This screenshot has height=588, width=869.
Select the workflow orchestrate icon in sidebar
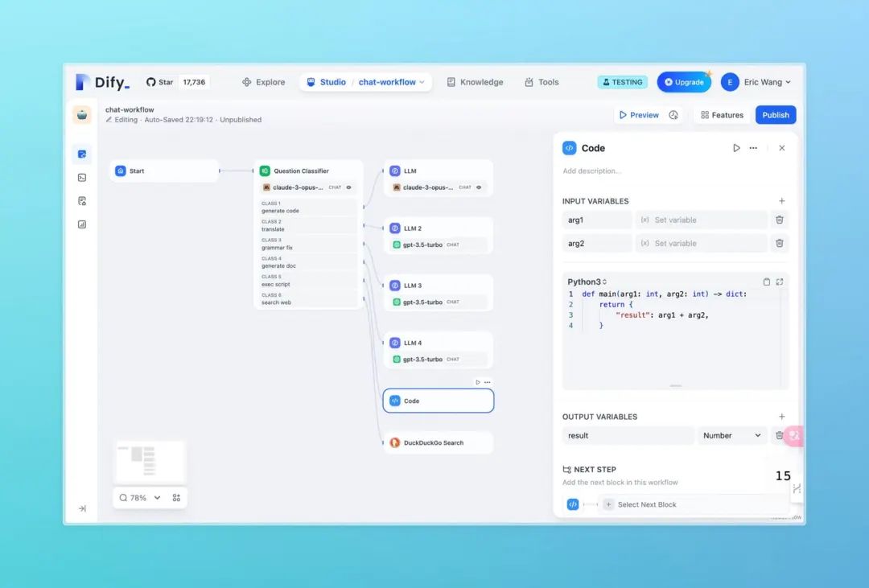pyautogui.click(x=82, y=154)
